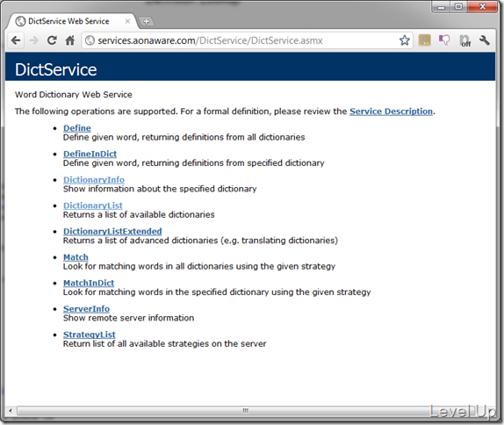Open the wrench settings menu
504x425 pixels.
(485, 40)
